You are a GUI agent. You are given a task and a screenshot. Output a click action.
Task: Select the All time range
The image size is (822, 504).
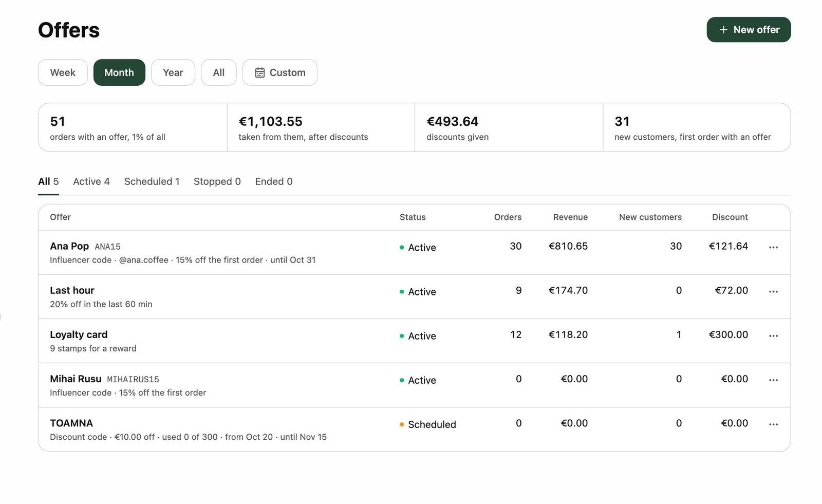[219, 72]
